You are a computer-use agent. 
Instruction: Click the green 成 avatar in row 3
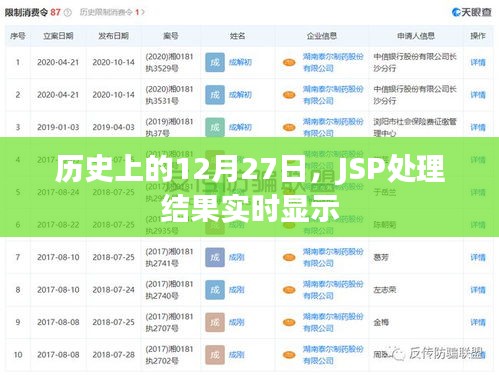[x=215, y=127]
